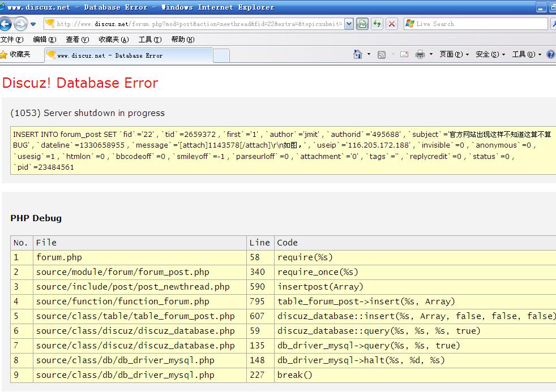Click the browser Forward arrow button
This screenshot has height=392, width=556.
(x=20, y=24)
